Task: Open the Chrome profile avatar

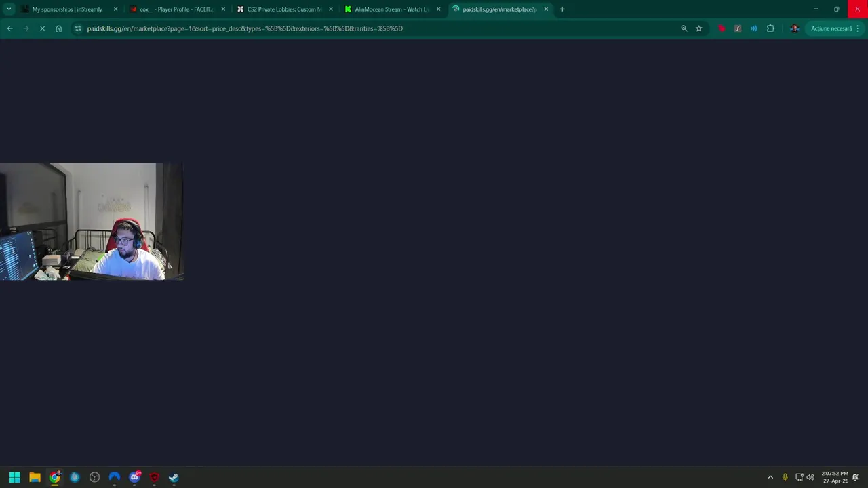Action: point(795,28)
